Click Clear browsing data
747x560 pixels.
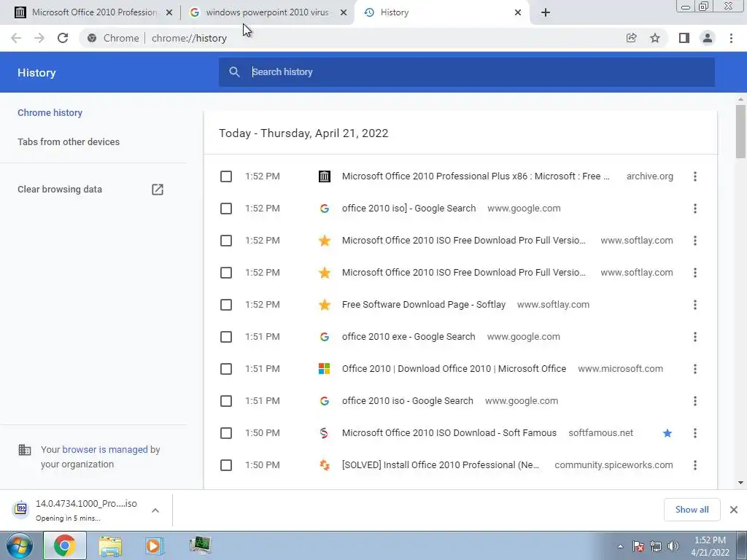(60, 190)
